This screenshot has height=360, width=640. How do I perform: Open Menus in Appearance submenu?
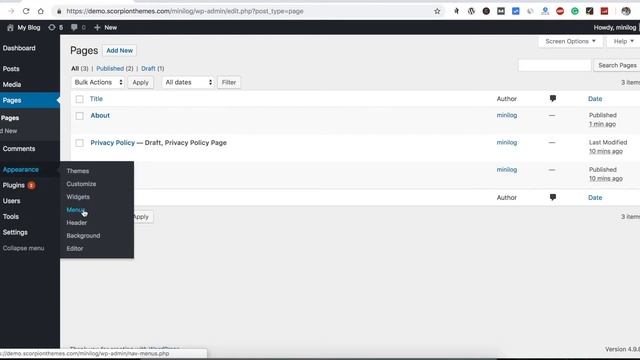tap(76, 210)
